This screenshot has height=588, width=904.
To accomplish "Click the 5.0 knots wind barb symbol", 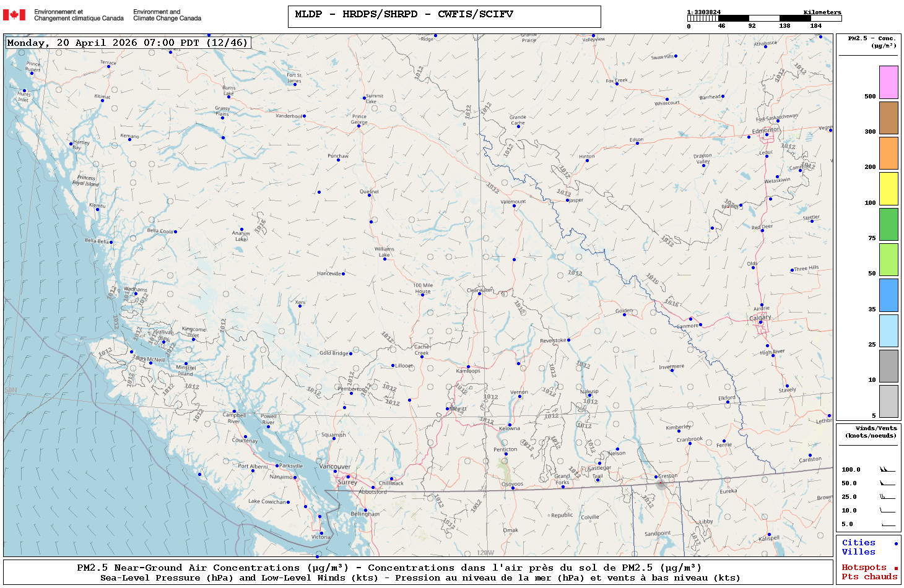I will click(887, 524).
